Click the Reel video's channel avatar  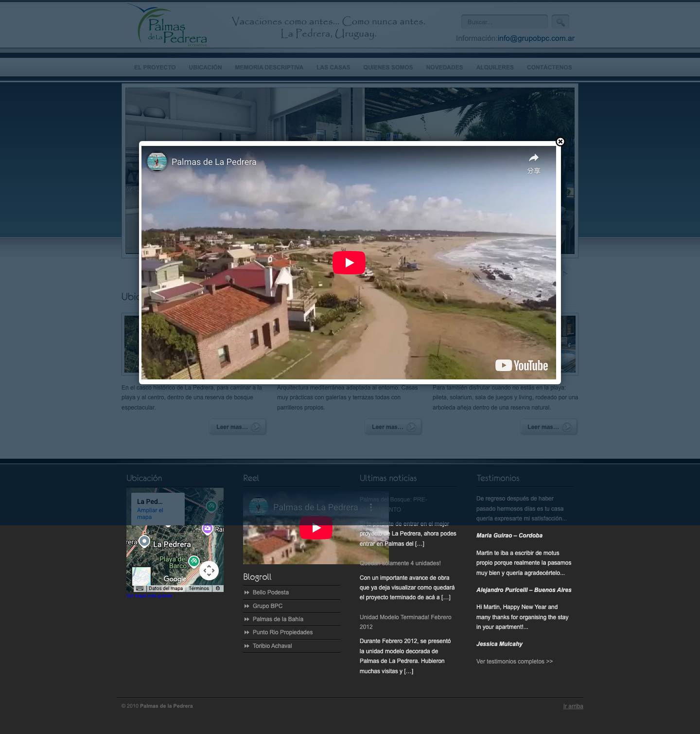pyautogui.click(x=259, y=507)
